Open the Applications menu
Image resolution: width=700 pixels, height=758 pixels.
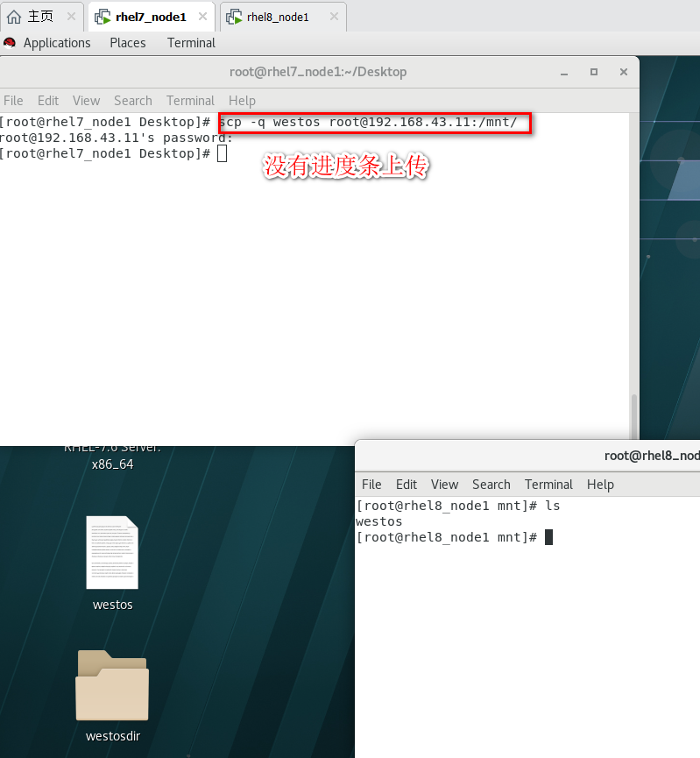pyautogui.click(x=57, y=43)
